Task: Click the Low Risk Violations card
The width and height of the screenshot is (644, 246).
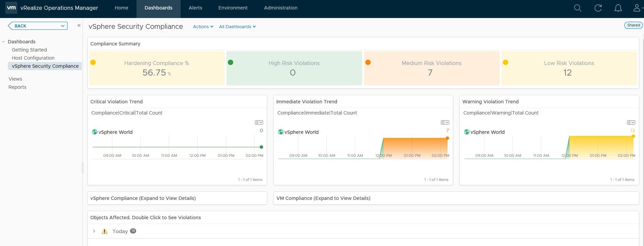Action: (569, 68)
